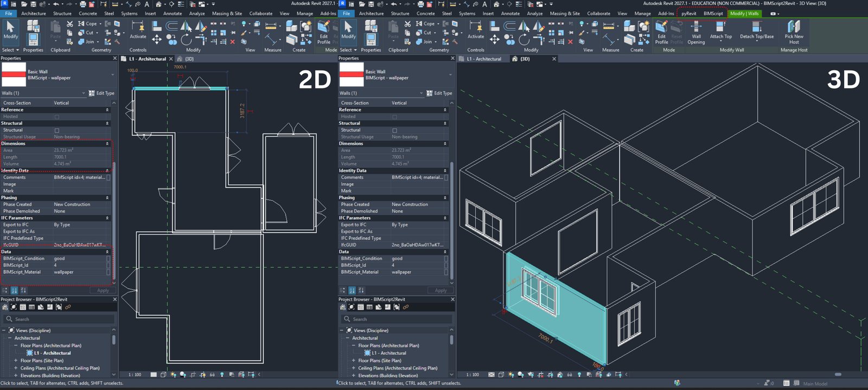This screenshot has height=390, width=868.
Task: Click the link icon in left Project Browser toolbar
Action: point(68,307)
